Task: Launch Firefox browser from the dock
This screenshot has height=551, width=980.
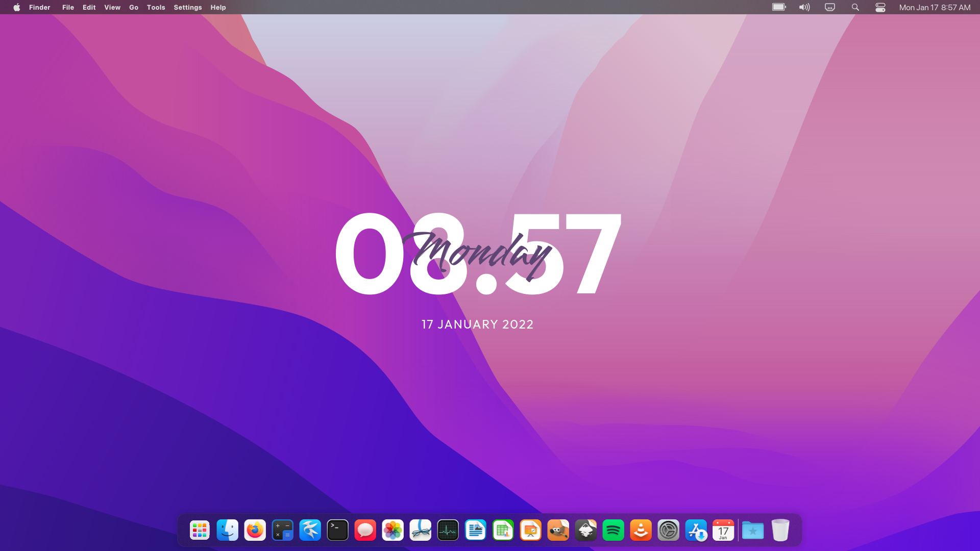Action: [255, 531]
